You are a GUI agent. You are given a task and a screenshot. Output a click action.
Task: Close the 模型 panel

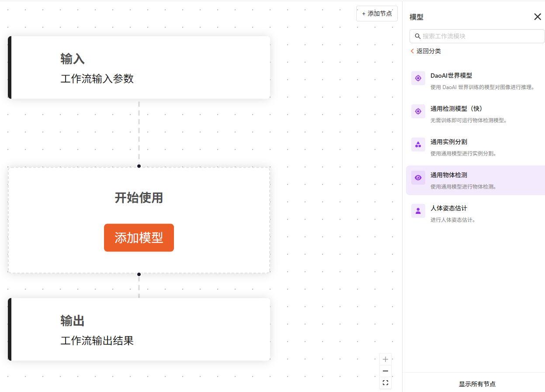[537, 17]
